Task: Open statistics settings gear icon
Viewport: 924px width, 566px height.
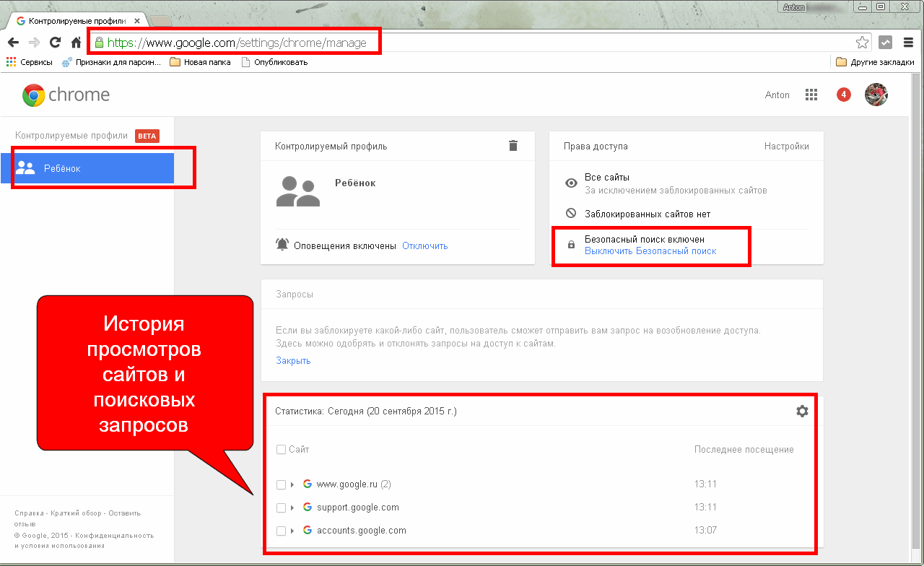Action: tap(802, 411)
